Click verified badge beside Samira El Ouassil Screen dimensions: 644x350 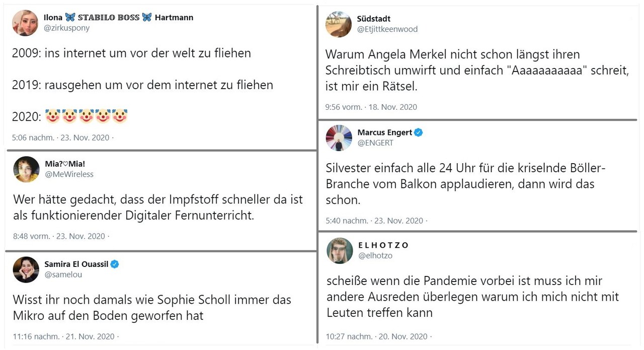click(x=115, y=264)
